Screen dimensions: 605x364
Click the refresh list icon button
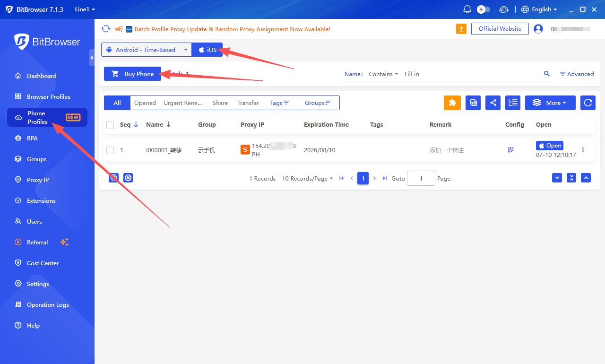[x=588, y=103]
